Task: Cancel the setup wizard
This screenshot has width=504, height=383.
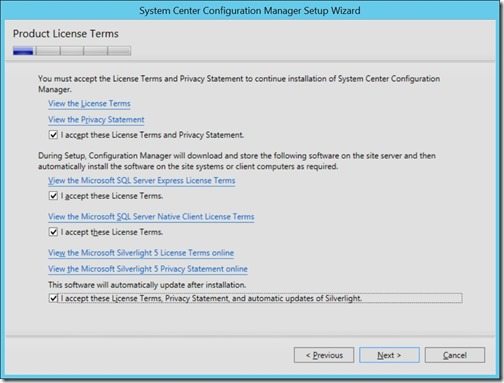Action: pos(455,355)
